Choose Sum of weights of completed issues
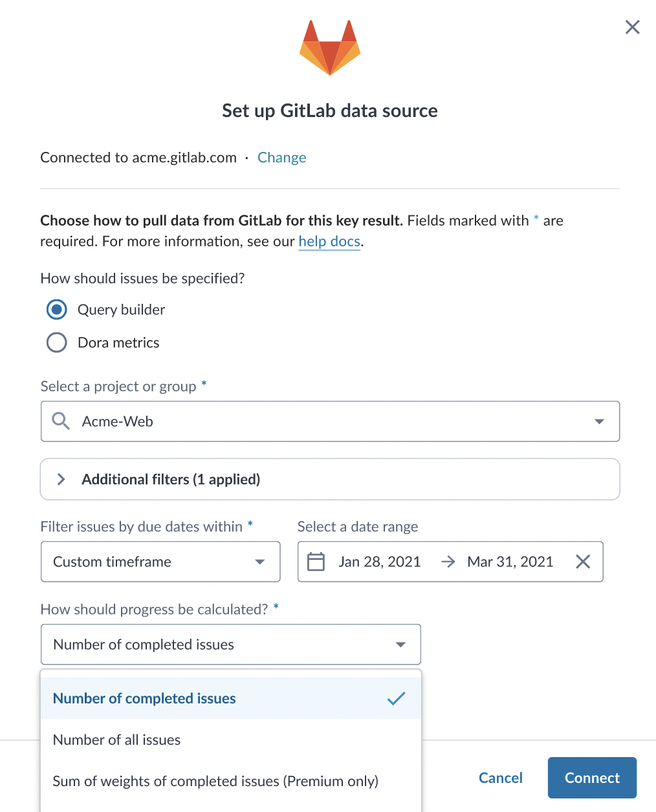 231,781
